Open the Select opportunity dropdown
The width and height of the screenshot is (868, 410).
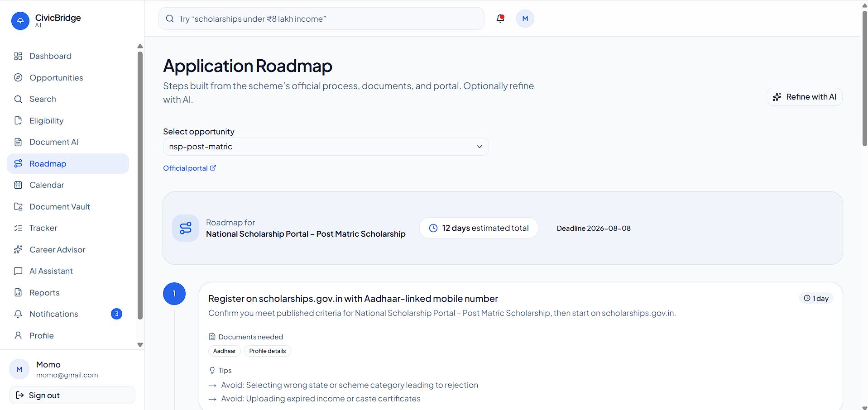326,147
